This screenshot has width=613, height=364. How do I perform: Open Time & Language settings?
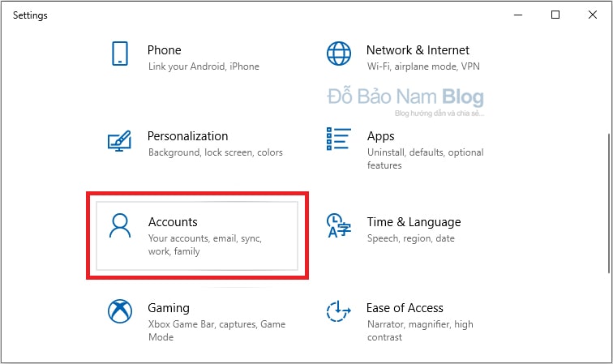pyautogui.click(x=414, y=222)
